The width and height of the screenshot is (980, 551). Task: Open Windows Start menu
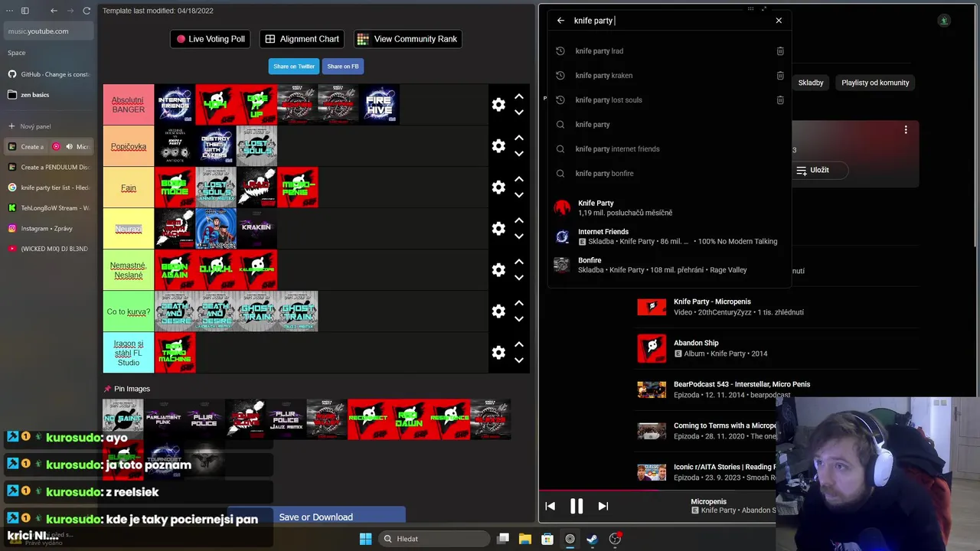tap(365, 539)
